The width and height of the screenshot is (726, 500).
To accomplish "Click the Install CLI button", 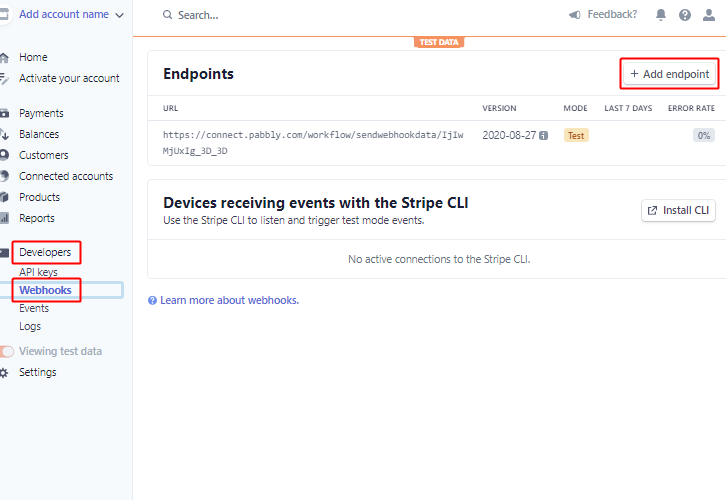I will click(x=678, y=211).
